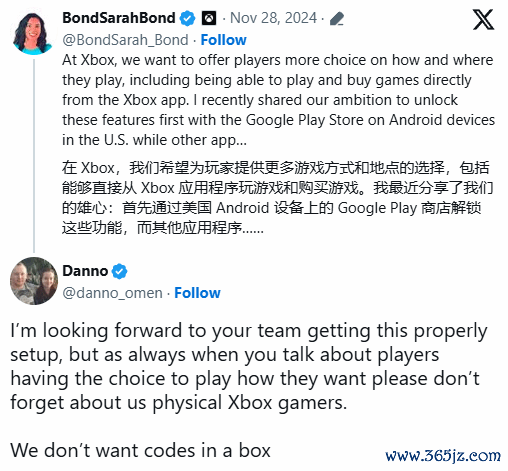The width and height of the screenshot is (508, 471).
Task: Click the @BondSarah_Bond handle
Action: [125, 40]
